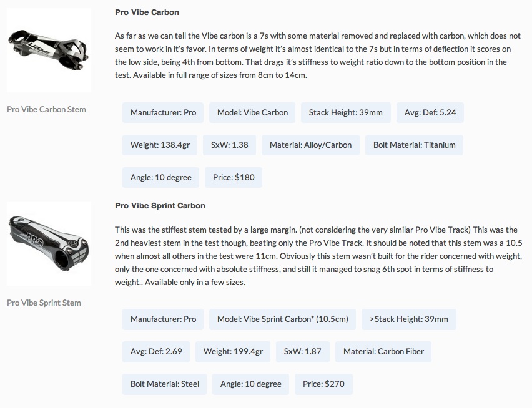
Task: Select the Material: Alloy/Carbon tag
Action: click(310, 145)
